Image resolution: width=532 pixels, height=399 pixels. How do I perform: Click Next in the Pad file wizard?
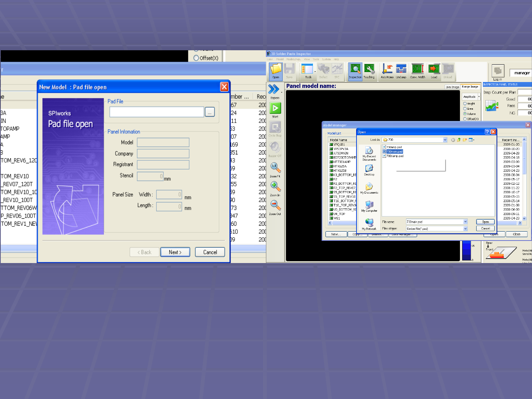(175, 252)
